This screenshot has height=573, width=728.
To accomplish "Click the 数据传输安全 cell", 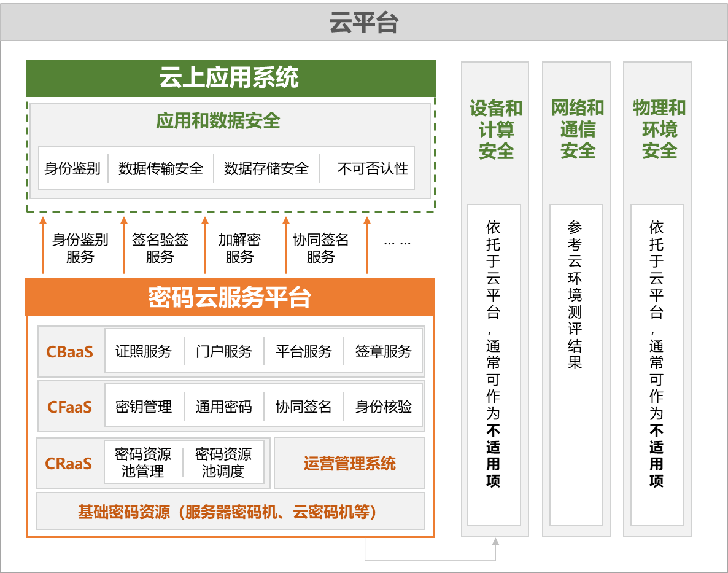I will pyautogui.click(x=161, y=168).
